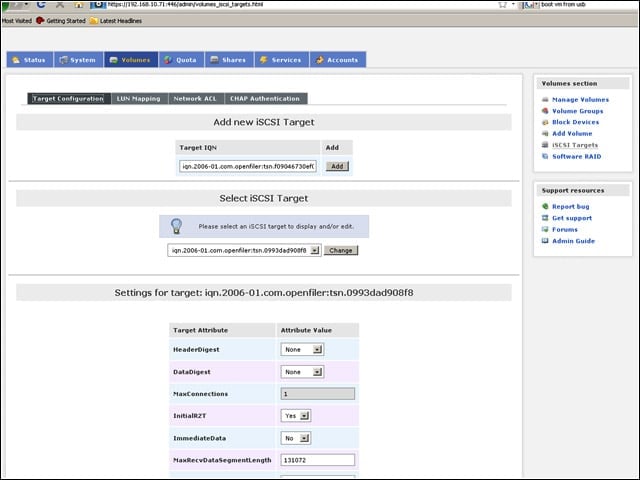Screen dimensions: 640x480
Task: Open the Add Volume link
Action: tap(572, 133)
